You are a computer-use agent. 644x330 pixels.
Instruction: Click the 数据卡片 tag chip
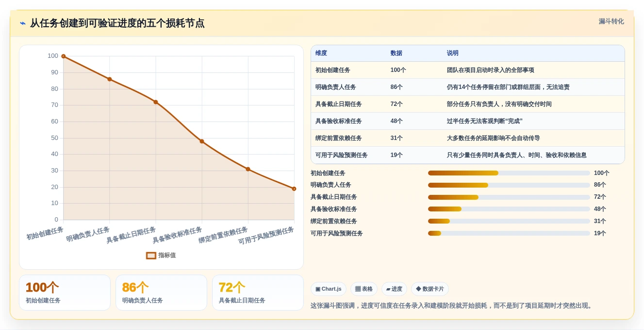(x=430, y=289)
